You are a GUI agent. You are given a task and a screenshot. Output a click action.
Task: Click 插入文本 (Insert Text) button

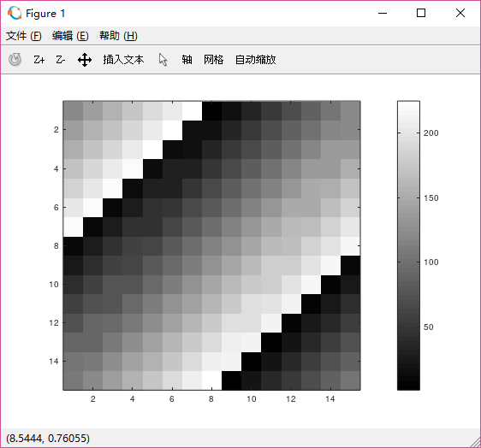123,60
